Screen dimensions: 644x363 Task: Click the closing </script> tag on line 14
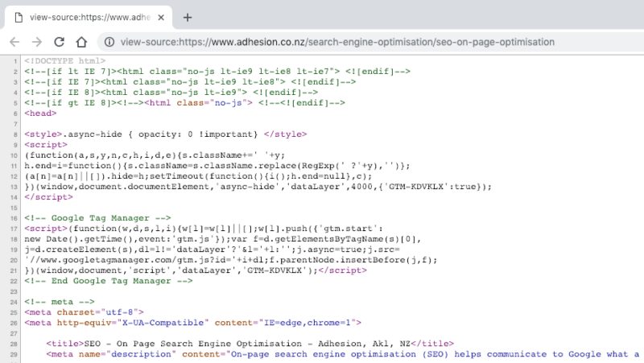pyautogui.click(x=48, y=197)
